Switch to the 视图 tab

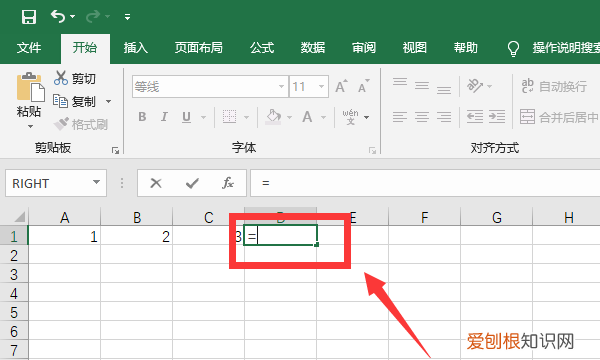pos(414,48)
